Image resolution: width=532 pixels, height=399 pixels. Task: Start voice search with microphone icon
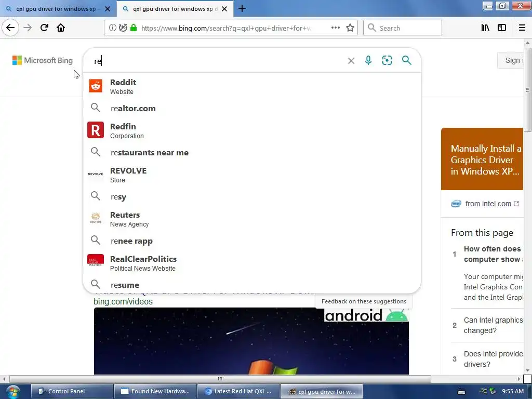click(368, 60)
